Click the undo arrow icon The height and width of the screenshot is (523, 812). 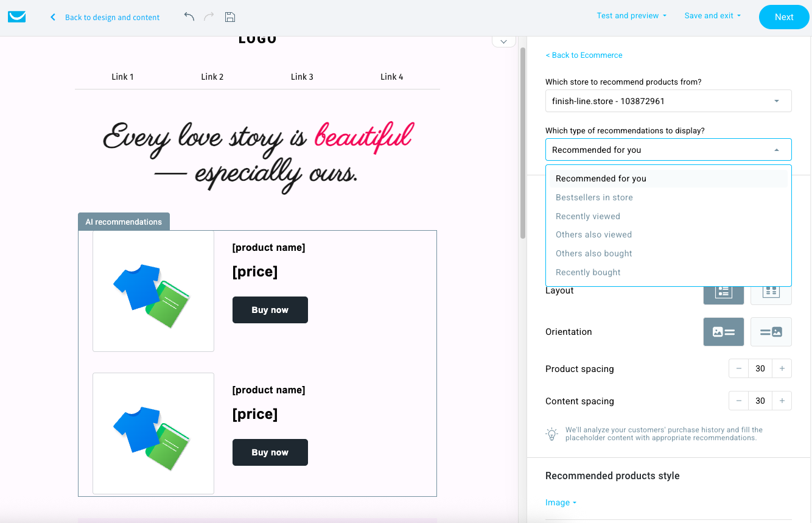(189, 17)
